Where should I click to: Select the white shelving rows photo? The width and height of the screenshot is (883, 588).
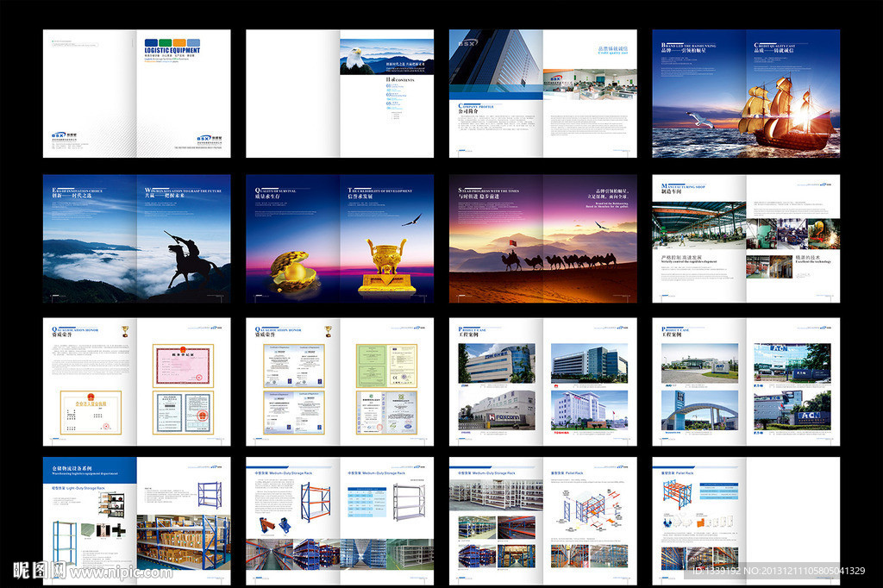click(496, 496)
